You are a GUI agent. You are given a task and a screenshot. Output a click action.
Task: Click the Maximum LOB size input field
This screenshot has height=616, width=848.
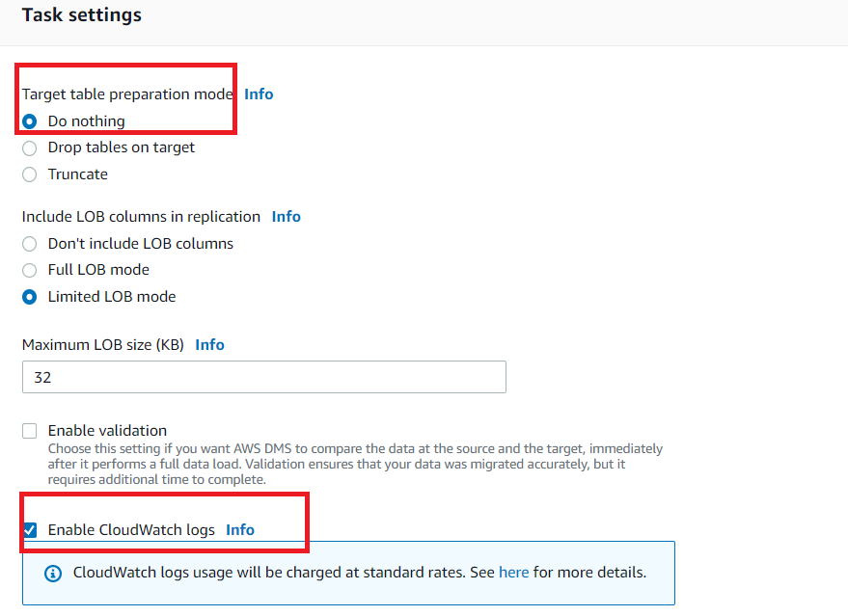pyautogui.click(x=264, y=377)
